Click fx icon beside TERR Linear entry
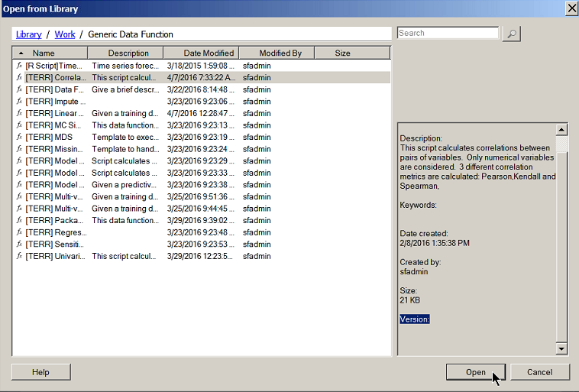The width and height of the screenshot is (579, 392). (x=19, y=113)
